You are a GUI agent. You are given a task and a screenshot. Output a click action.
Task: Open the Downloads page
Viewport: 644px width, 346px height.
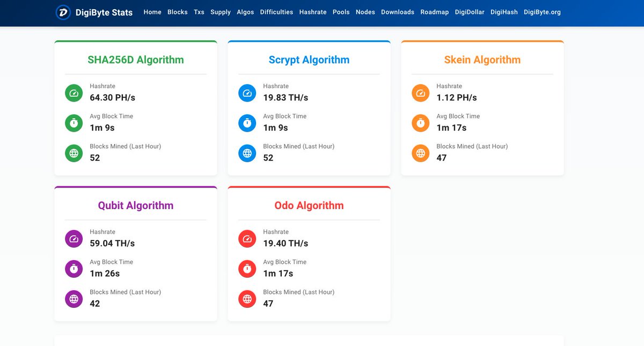click(398, 12)
